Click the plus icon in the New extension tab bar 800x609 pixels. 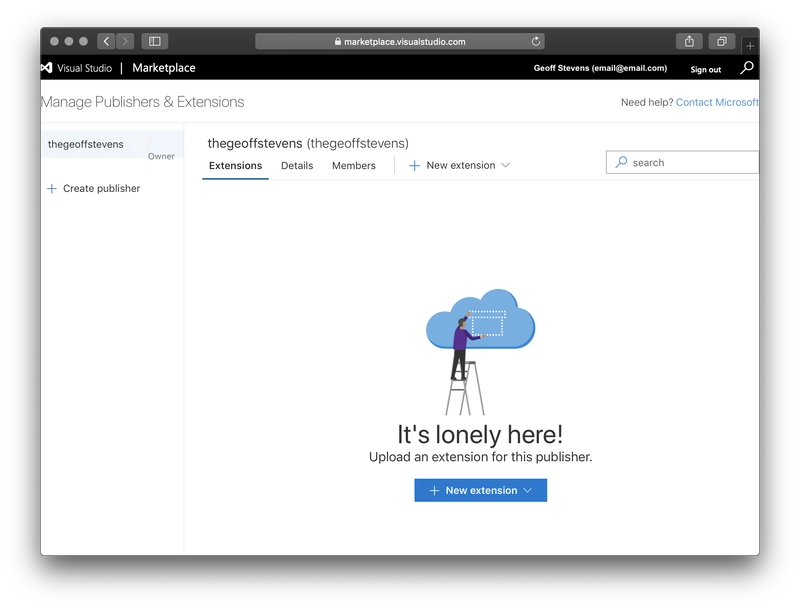coord(414,166)
